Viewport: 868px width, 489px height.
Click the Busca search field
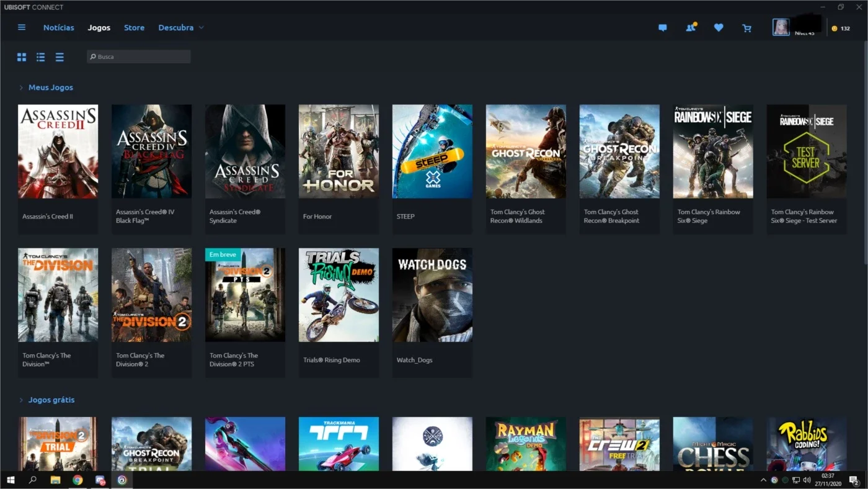[x=139, y=56]
